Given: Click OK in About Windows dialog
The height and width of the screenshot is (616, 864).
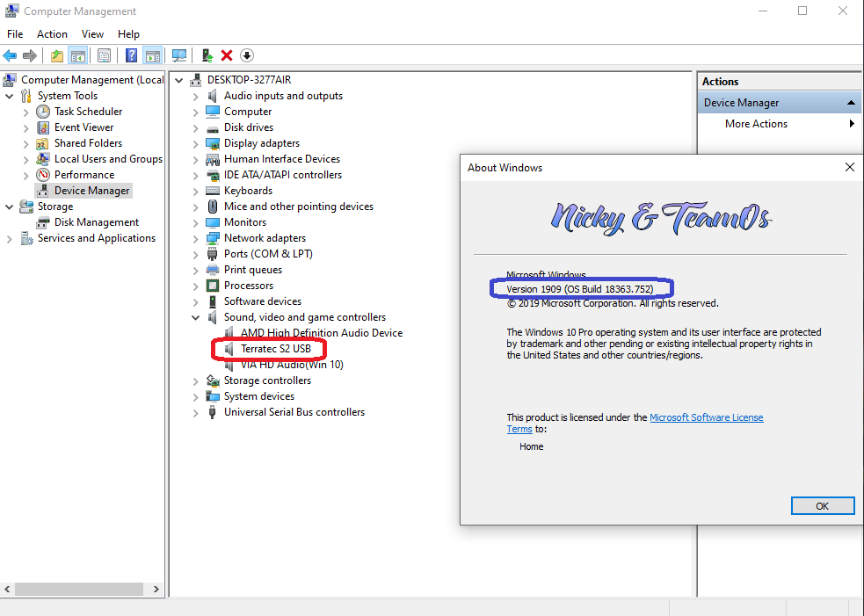Looking at the screenshot, I should pos(822,506).
